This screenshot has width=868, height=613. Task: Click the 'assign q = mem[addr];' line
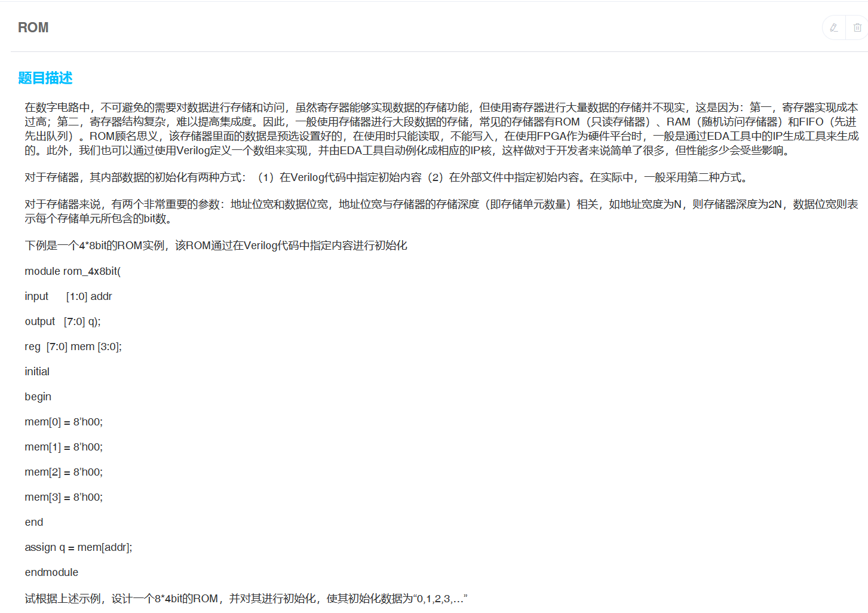pos(78,547)
